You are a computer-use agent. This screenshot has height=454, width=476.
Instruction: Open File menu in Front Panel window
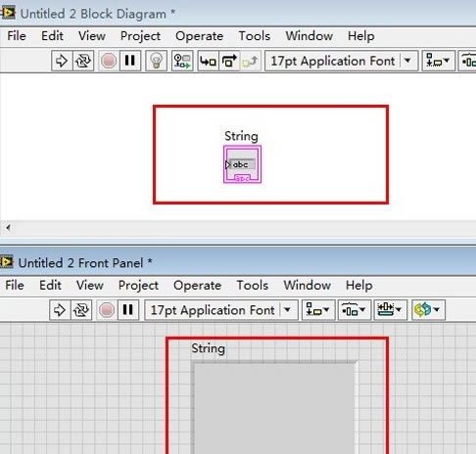(15, 286)
